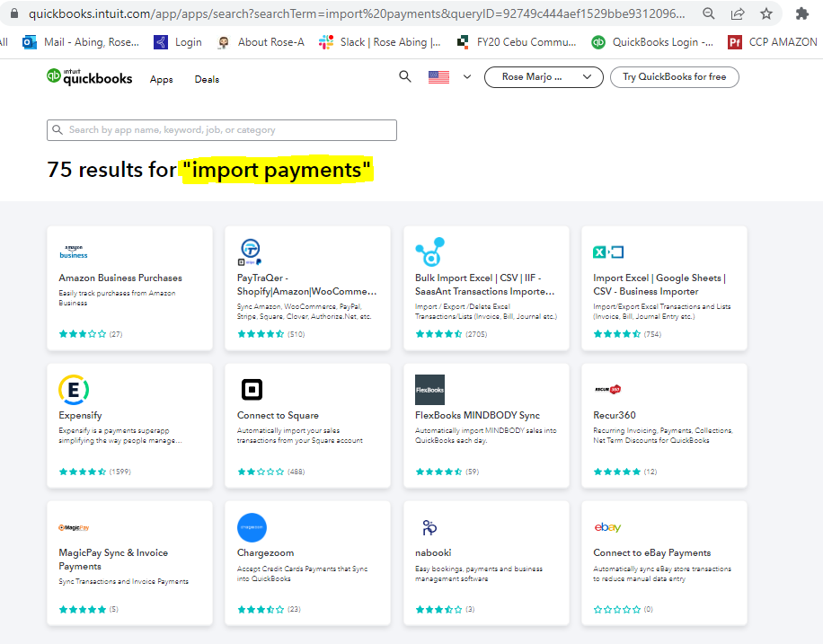The width and height of the screenshot is (823, 644).
Task: Click the app search input field
Action: 222,130
